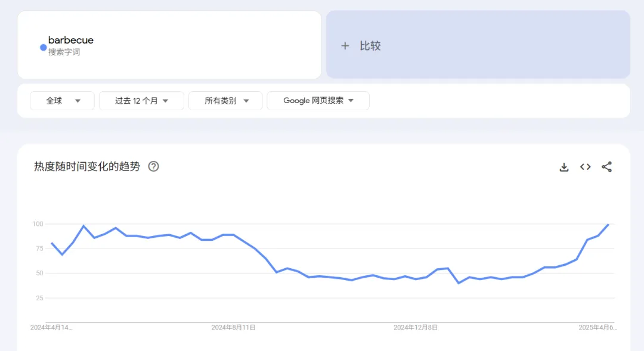Select the 2024年12月8日 date axis label
Image resolution: width=644 pixels, height=351 pixels.
click(x=416, y=327)
